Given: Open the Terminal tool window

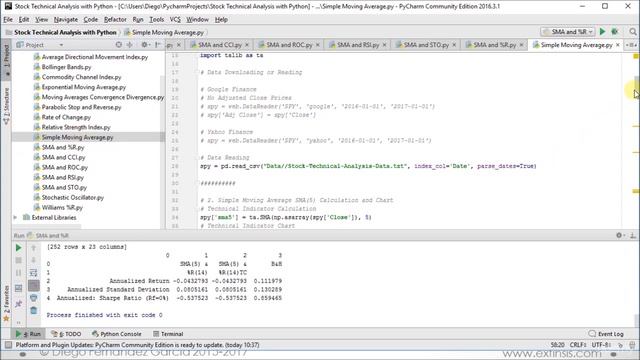Looking at the screenshot, I should [168, 334].
